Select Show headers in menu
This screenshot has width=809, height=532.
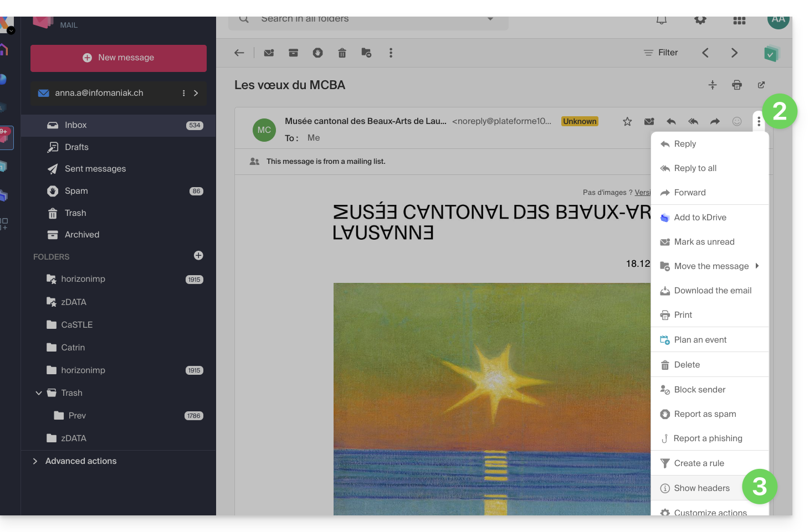tap(702, 488)
